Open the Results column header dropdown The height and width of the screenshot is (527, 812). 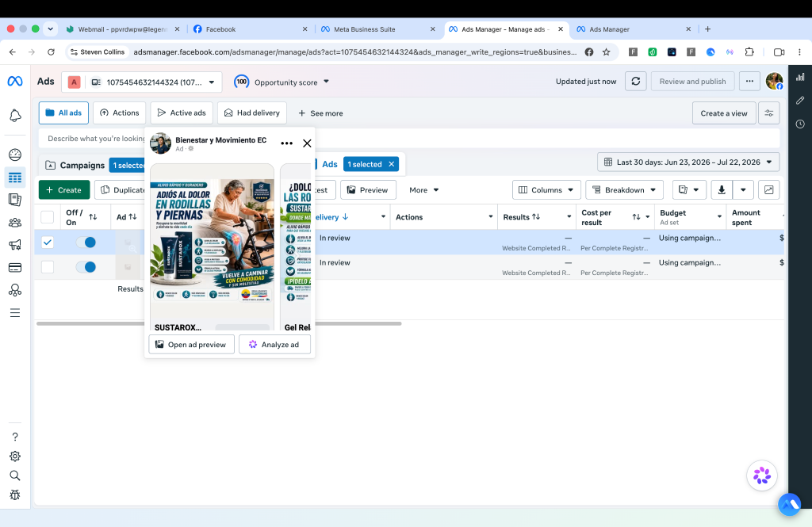coord(569,217)
